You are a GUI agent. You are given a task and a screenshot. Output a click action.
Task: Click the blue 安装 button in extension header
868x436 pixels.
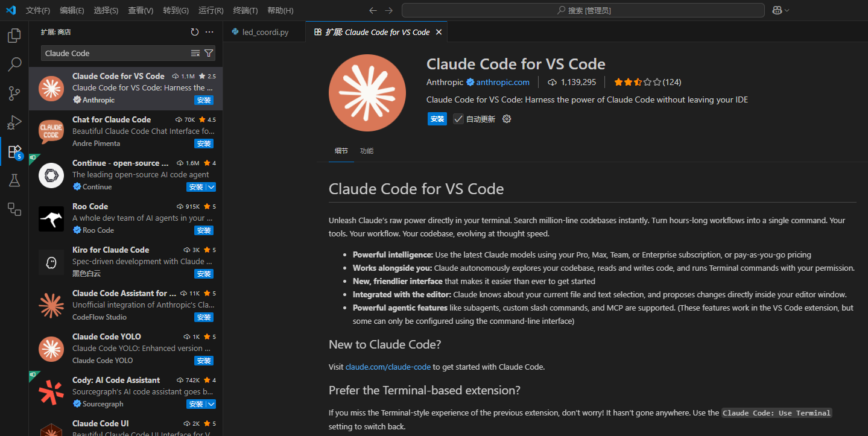tap(437, 119)
